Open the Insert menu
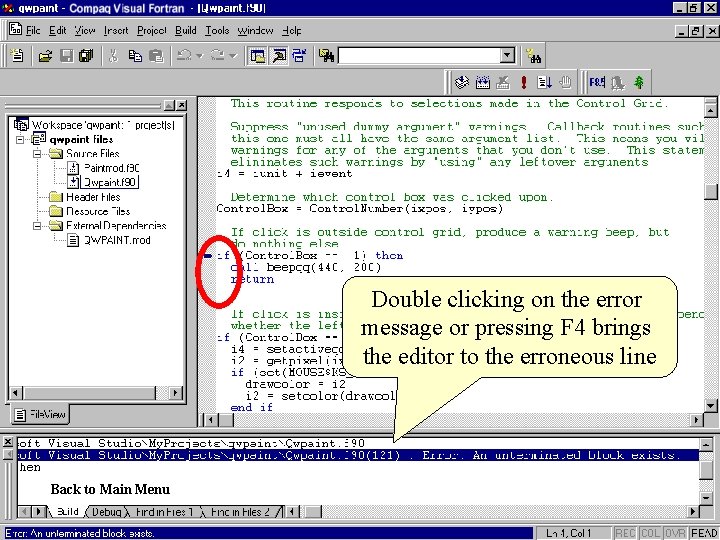The height and width of the screenshot is (540, 720). point(116,30)
